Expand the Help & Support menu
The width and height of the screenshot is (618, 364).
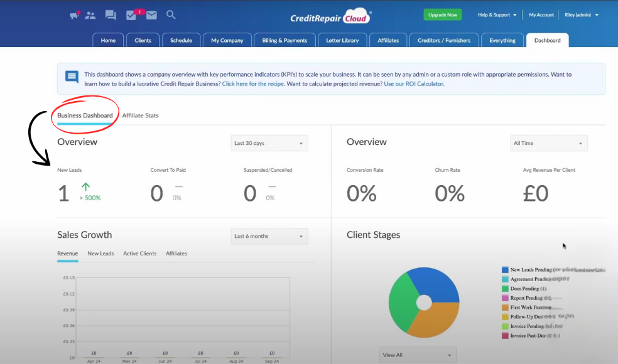pos(497,15)
